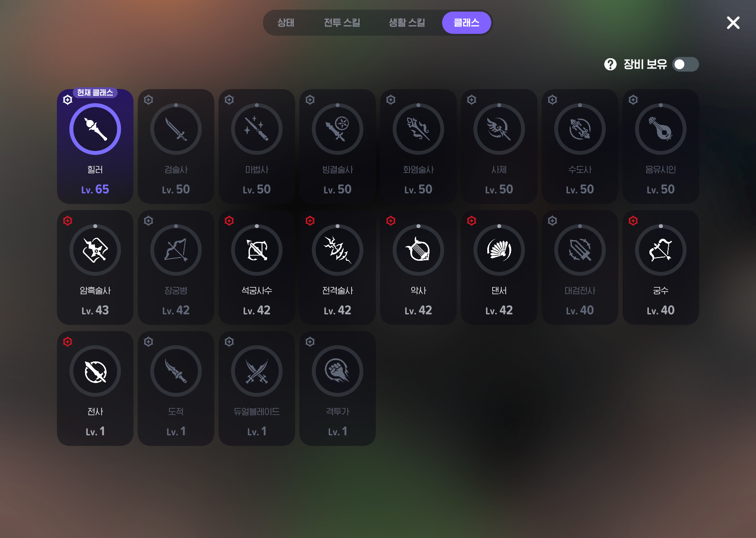This screenshot has width=756, height=538.
Task: Open the 상태 tab
Action: [x=286, y=23]
